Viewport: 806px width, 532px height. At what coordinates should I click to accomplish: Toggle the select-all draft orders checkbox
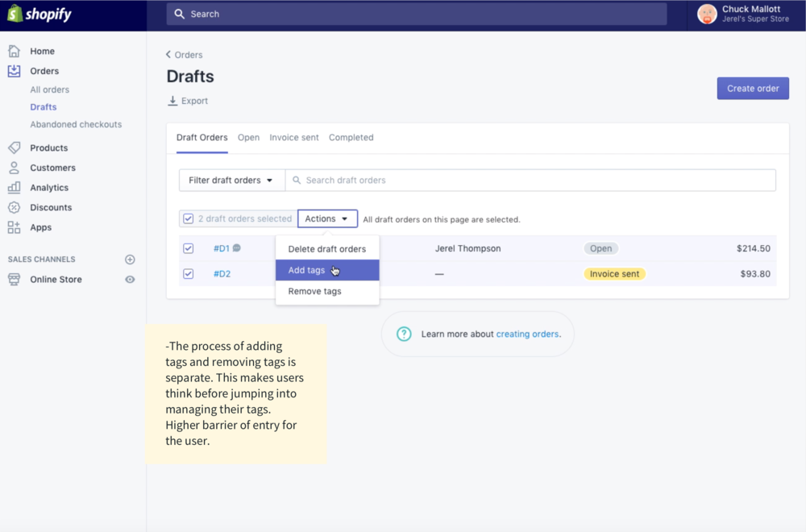pos(188,218)
